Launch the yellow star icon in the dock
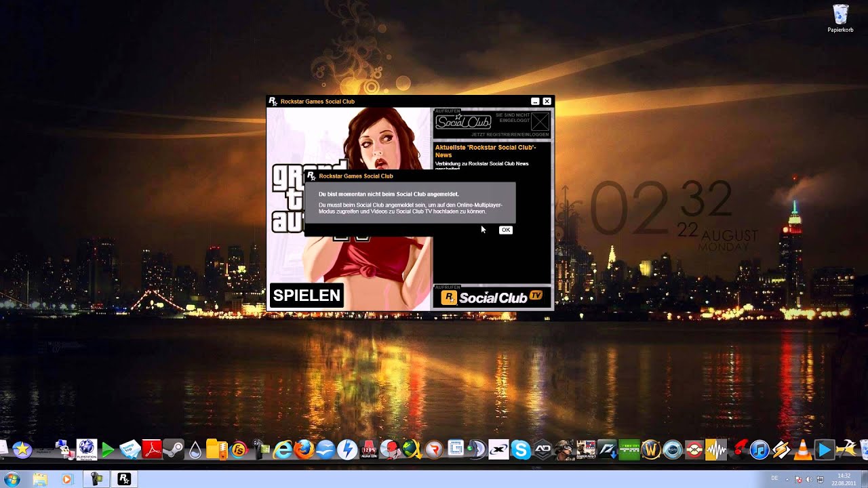Viewport: 868px width, 488px height. 22,449
